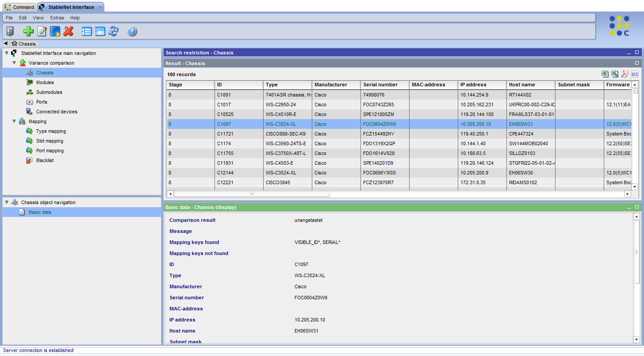Click the edit document pencil icon
Viewport: 644px width, 356px height.
pos(42,31)
